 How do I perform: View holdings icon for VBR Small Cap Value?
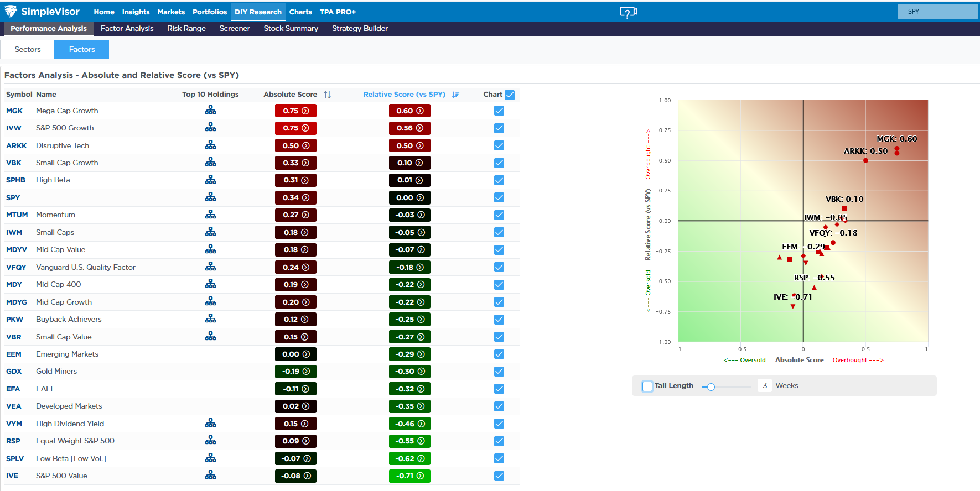pos(210,336)
